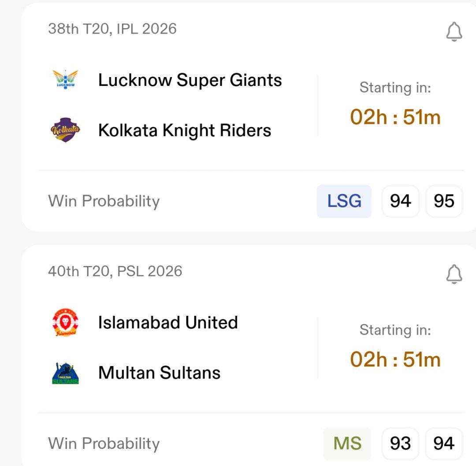The image size is (476, 466).
Task: Open Kolkata Knight Riders team name
Action: pyautogui.click(x=185, y=131)
